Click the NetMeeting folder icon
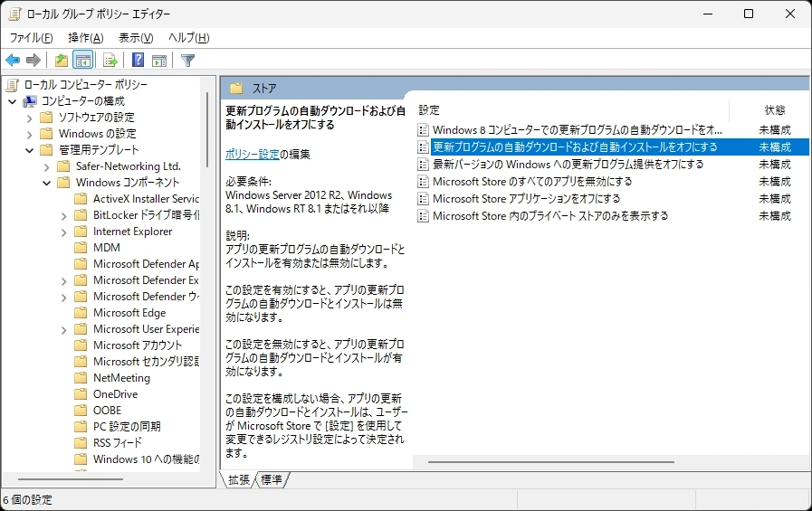The height and width of the screenshot is (511, 812). [x=81, y=377]
